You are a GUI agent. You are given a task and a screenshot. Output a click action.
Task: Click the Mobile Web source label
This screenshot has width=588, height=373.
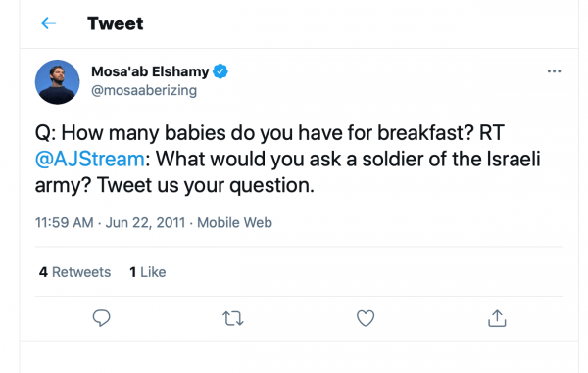(235, 222)
